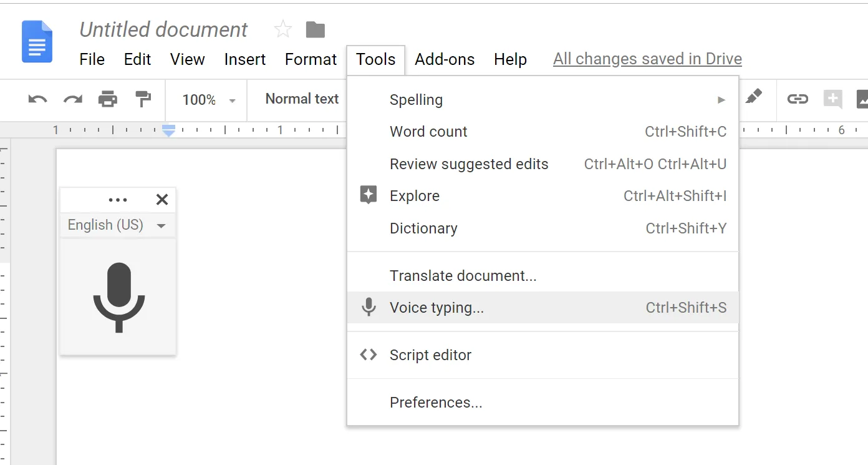Click the Print icon in toolbar
868x465 pixels.
(x=108, y=99)
